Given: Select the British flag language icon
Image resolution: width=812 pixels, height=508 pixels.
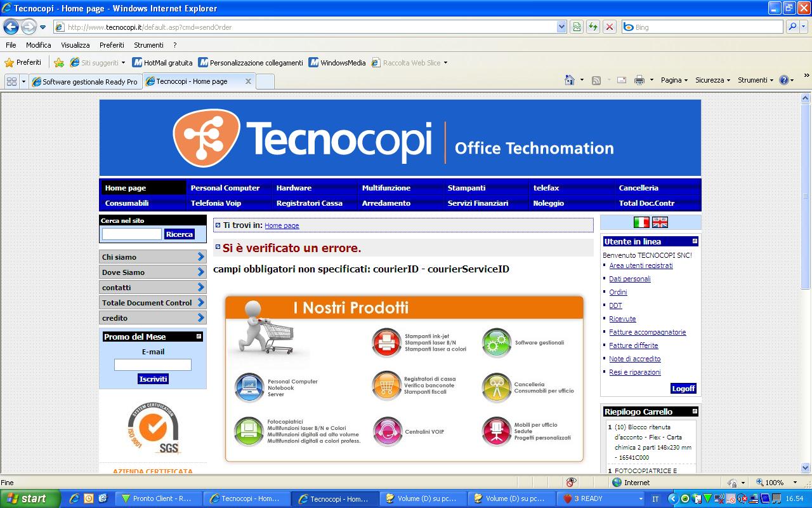Looking at the screenshot, I should 660,222.
